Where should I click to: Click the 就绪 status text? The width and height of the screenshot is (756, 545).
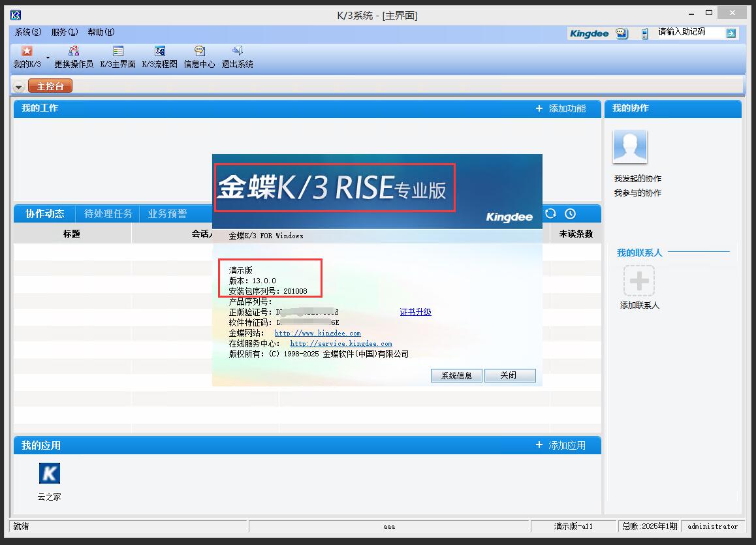pos(21,527)
